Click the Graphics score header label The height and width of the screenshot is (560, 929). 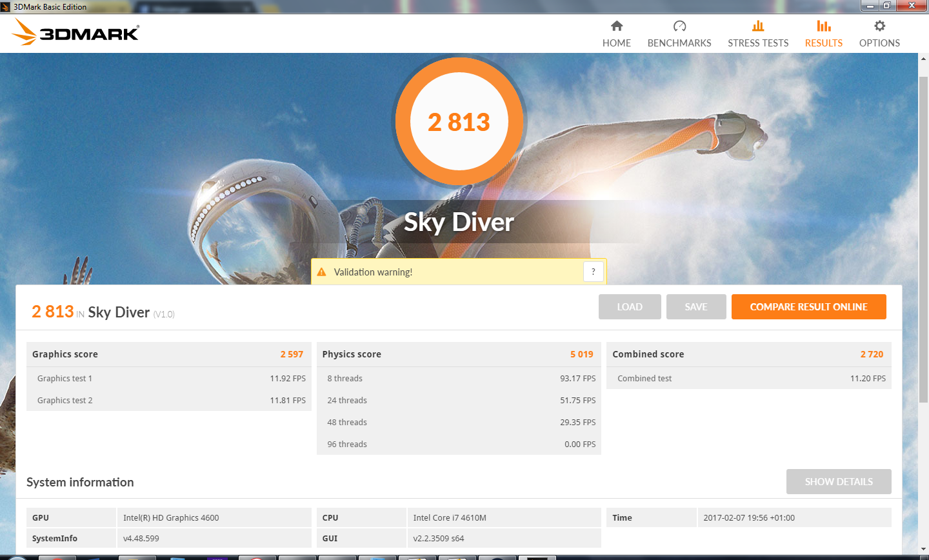point(65,354)
